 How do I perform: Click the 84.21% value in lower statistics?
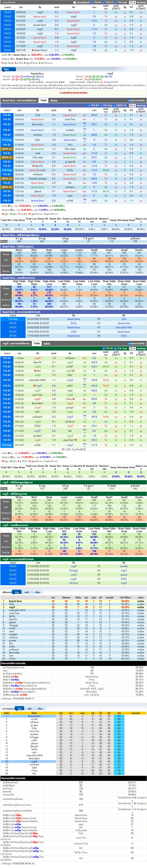pyautogui.click(x=132, y=782)
